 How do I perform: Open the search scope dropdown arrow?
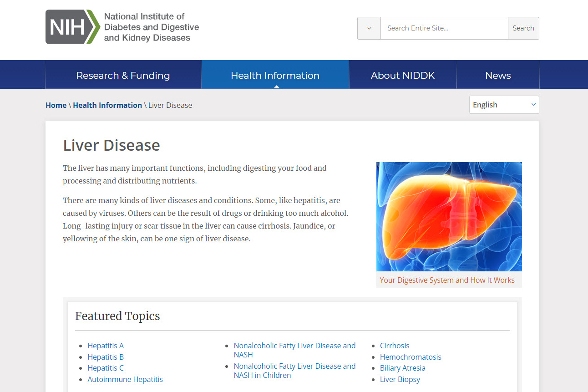click(369, 28)
